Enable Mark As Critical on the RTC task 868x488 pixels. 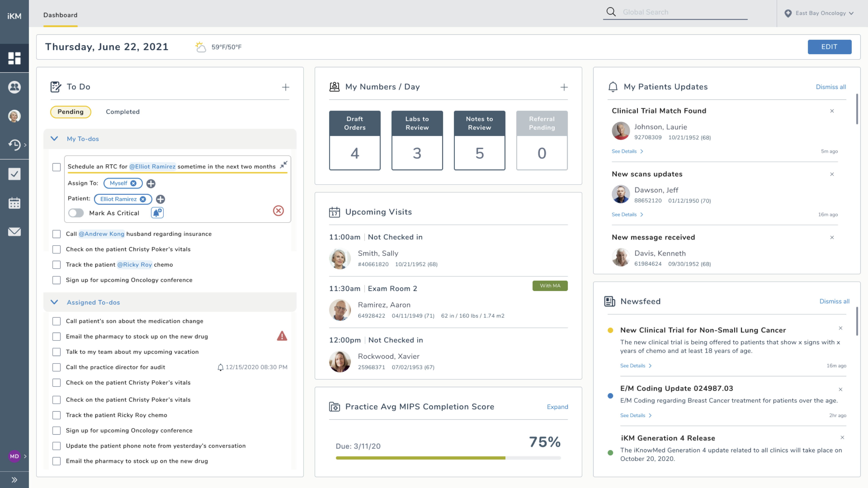coord(76,213)
